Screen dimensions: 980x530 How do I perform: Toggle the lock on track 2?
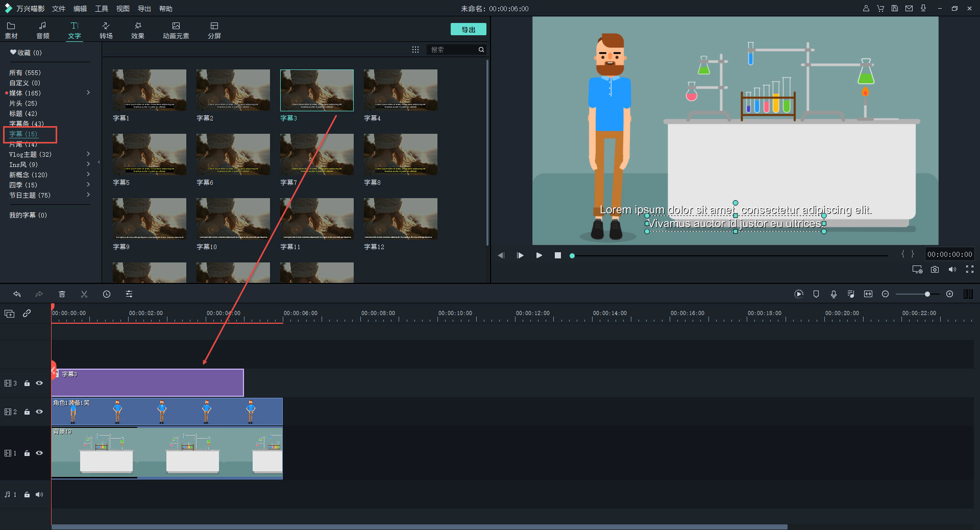click(x=27, y=412)
